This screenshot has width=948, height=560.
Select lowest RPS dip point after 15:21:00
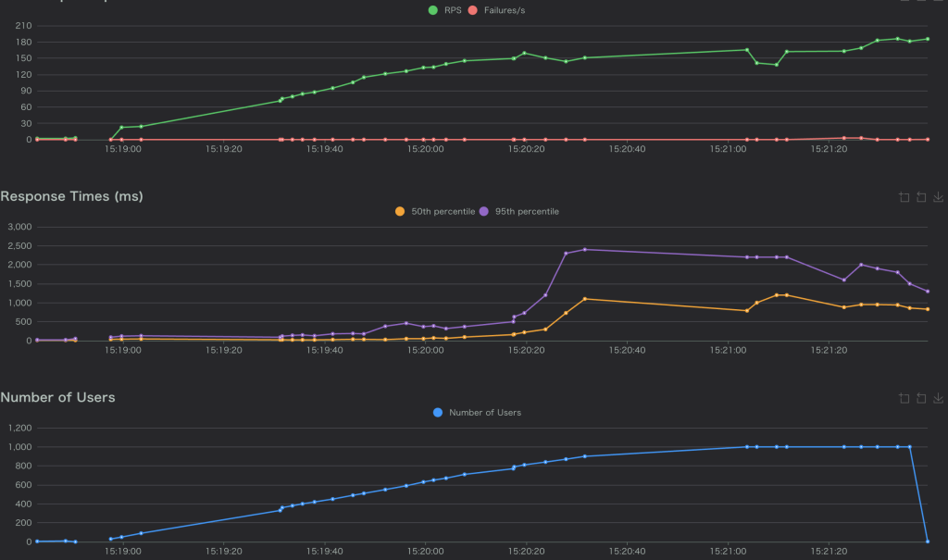point(777,65)
